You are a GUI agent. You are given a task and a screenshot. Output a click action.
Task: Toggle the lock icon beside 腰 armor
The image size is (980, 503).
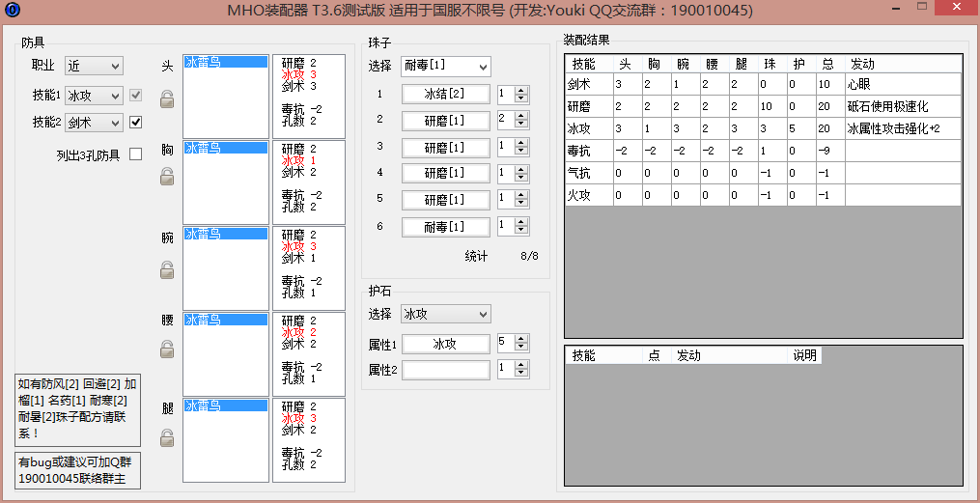167,349
